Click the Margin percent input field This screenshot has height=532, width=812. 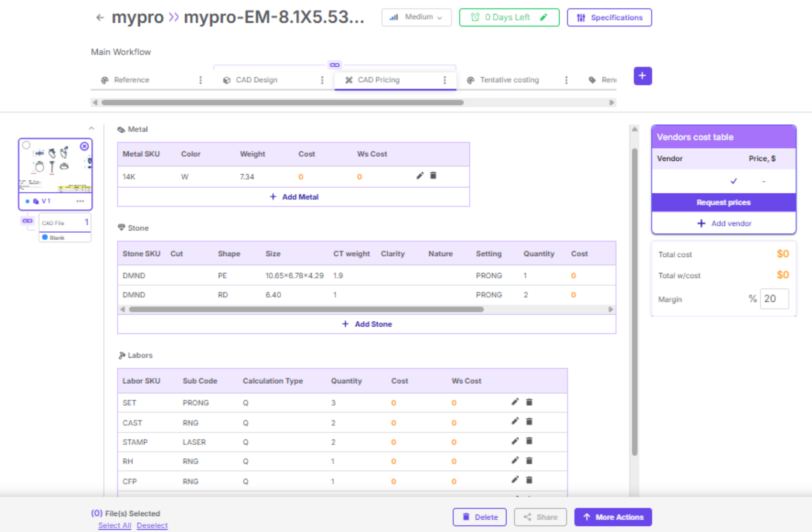(x=774, y=299)
